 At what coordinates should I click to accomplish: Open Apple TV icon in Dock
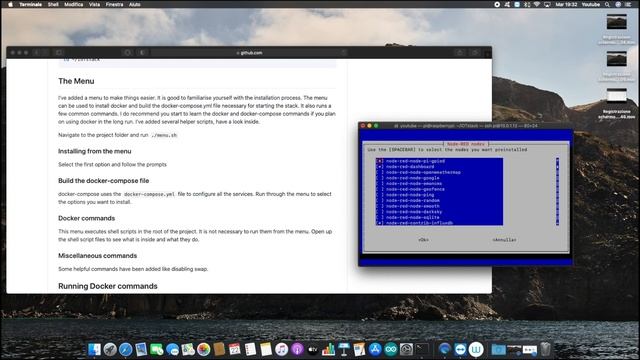(x=313, y=349)
